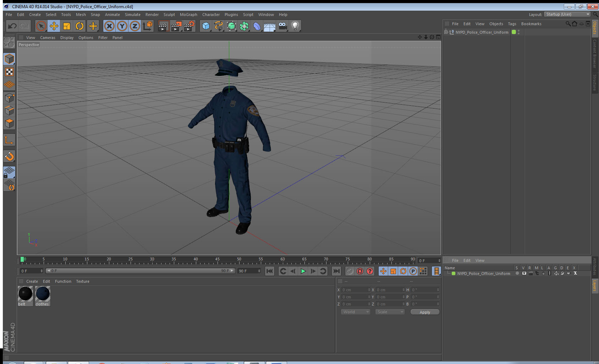Toggle X axis lock
599x364 pixels.
[109, 26]
